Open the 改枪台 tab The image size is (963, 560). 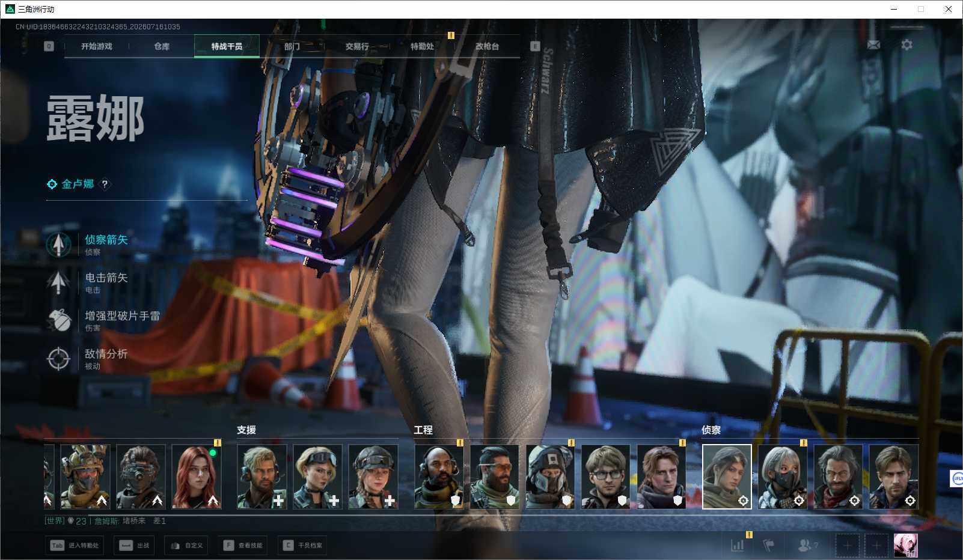point(487,46)
